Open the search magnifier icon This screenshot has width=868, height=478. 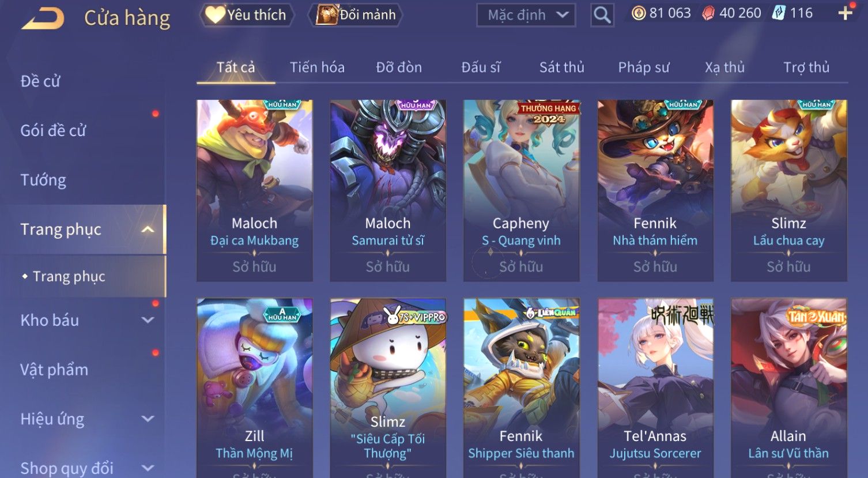click(602, 15)
